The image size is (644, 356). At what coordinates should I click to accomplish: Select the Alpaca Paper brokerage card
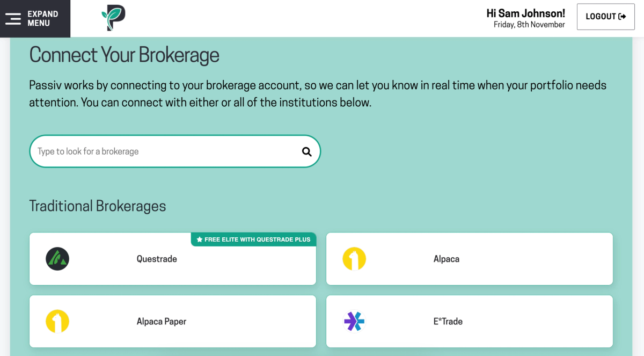[173, 322]
